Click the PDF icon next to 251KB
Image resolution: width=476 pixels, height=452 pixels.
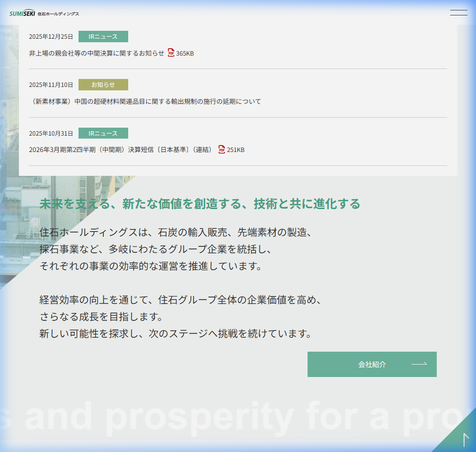[x=221, y=150]
